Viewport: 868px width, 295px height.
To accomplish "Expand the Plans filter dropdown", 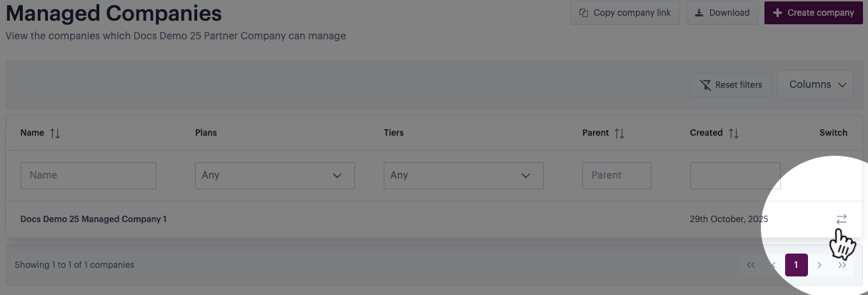I will 275,175.
